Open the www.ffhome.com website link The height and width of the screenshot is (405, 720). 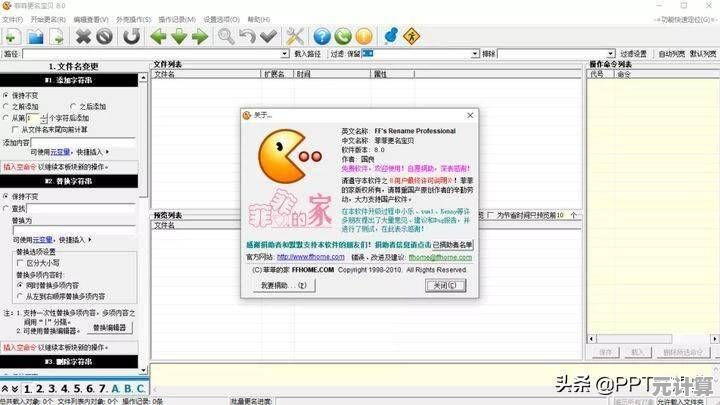pyautogui.click(x=313, y=257)
